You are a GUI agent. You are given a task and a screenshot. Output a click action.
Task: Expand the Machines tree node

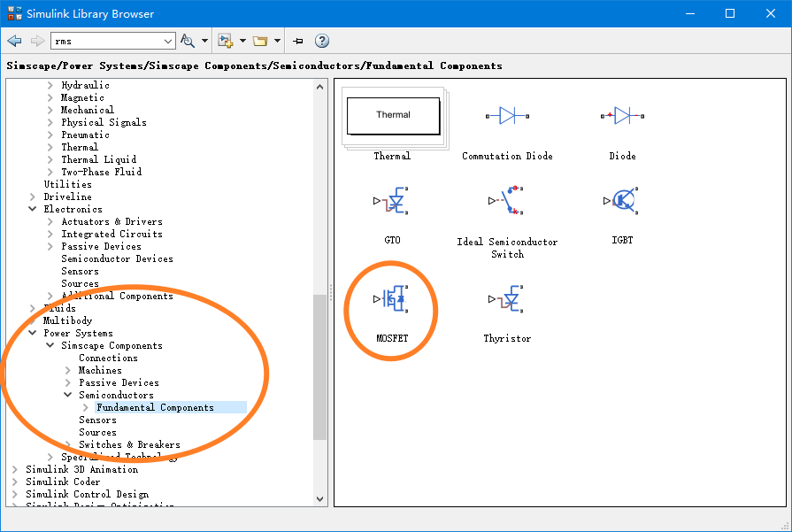pyautogui.click(x=67, y=370)
